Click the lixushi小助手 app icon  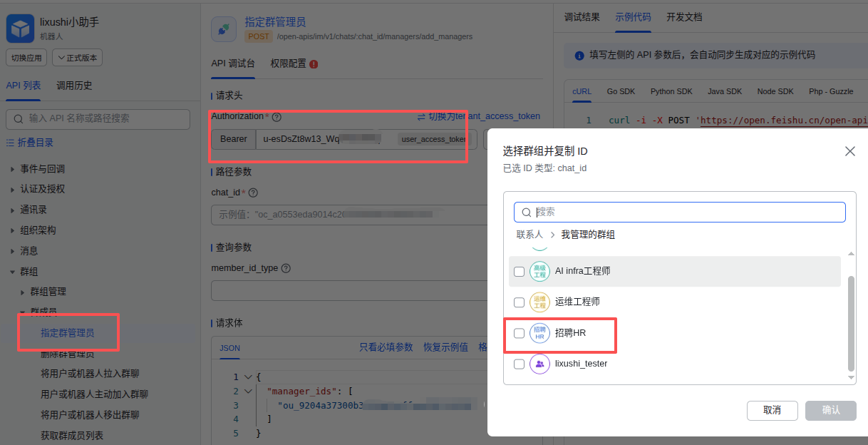point(20,29)
